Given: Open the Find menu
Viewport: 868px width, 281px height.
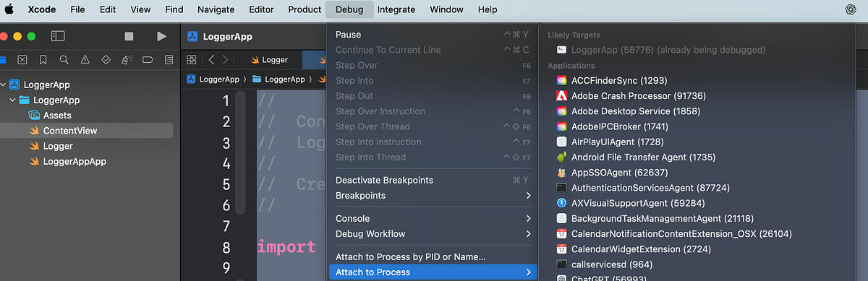Looking at the screenshot, I should point(174,9).
